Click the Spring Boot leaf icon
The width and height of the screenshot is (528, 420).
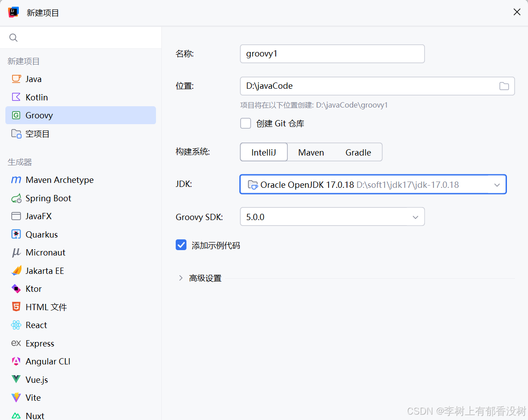point(16,199)
